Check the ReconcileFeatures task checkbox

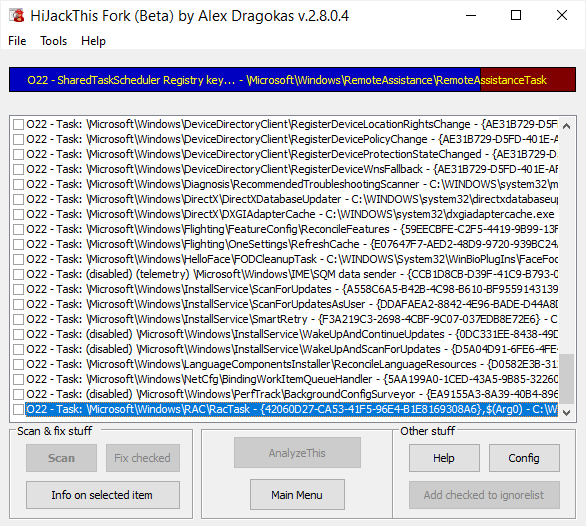pyautogui.click(x=18, y=229)
